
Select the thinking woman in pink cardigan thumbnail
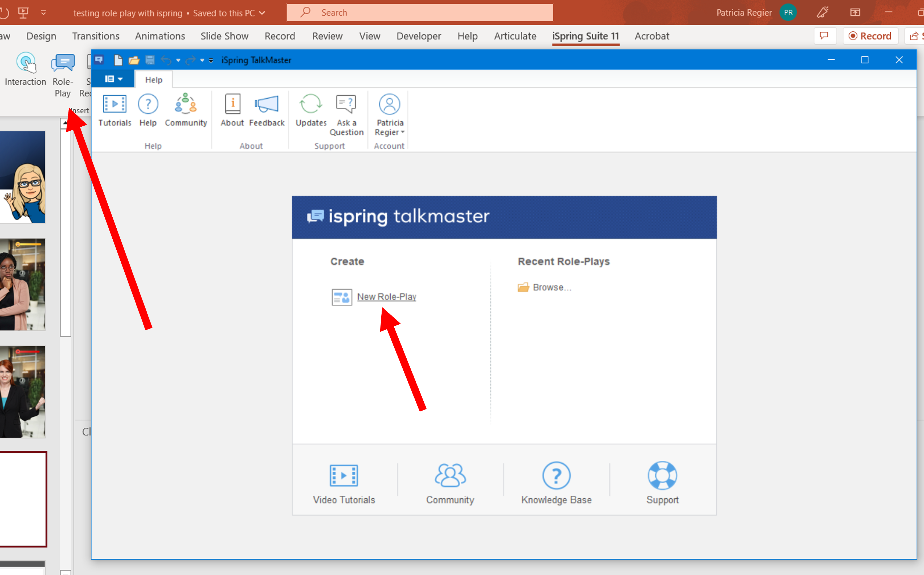[22, 284]
